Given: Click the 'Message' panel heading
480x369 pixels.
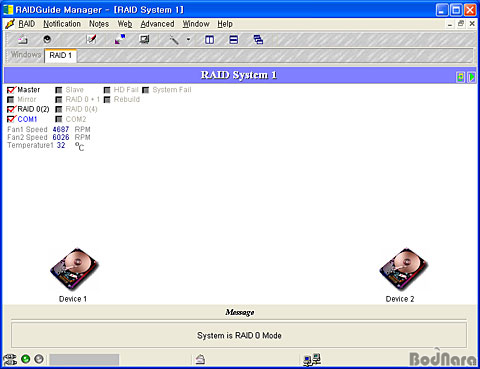Looking at the screenshot, I should [240, 312].
